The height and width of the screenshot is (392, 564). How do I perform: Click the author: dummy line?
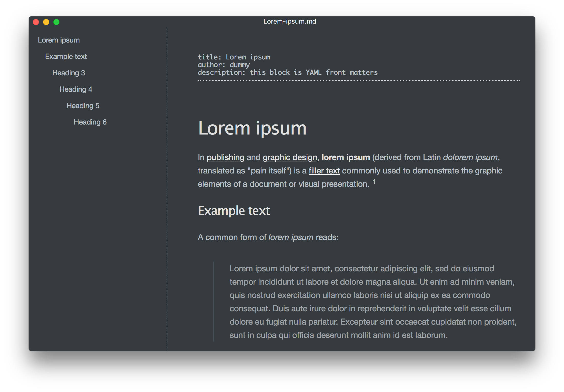tap(224, 65)
